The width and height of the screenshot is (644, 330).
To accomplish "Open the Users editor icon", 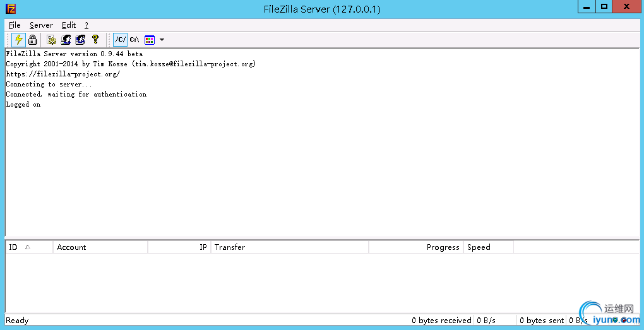I will click(x=66, y=39).
